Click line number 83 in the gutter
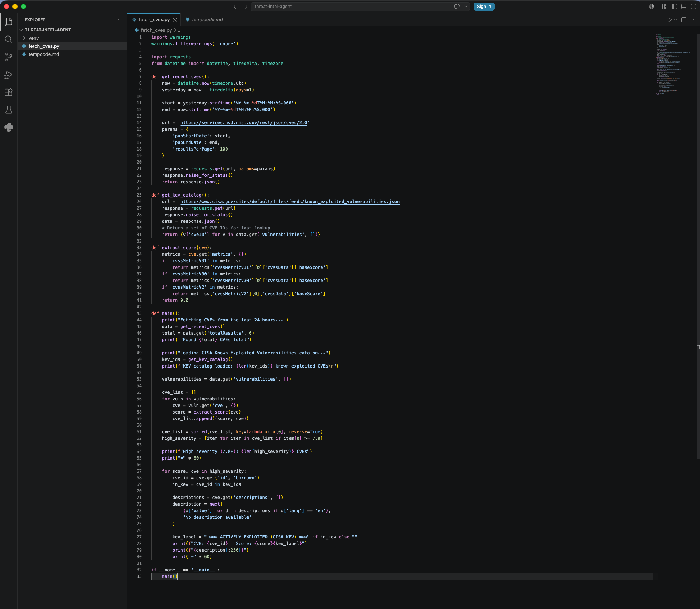Image resolution: width=700 pixels, height=609 pixels. (x=139, y=576)
